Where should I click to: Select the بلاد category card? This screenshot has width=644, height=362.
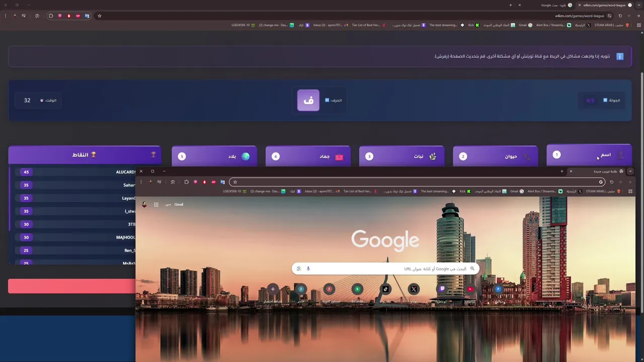214,156
